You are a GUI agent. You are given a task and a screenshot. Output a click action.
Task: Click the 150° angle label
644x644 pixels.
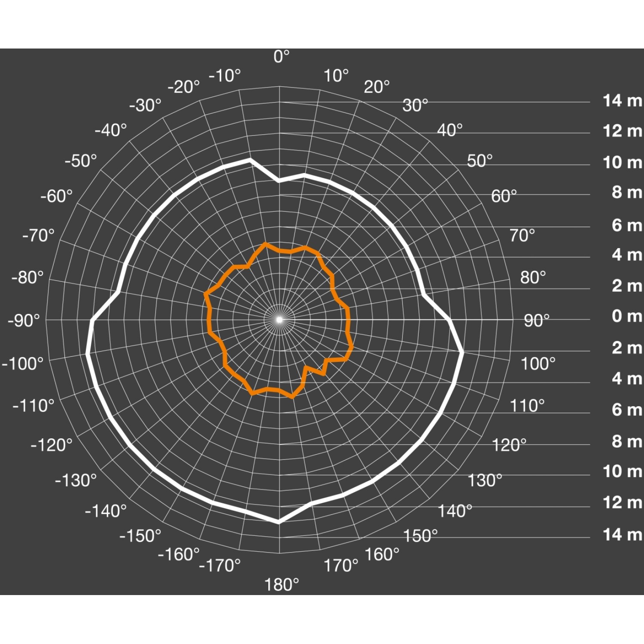point(420,536)
